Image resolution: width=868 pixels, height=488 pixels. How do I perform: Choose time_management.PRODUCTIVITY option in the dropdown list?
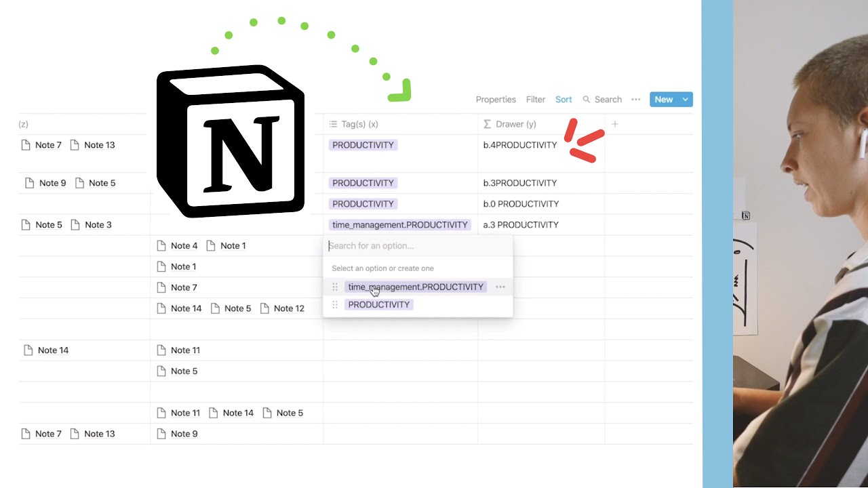click(416, 287)
